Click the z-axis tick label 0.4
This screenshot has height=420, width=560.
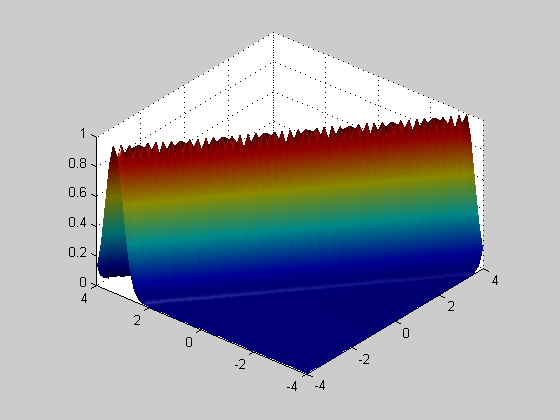78,222
